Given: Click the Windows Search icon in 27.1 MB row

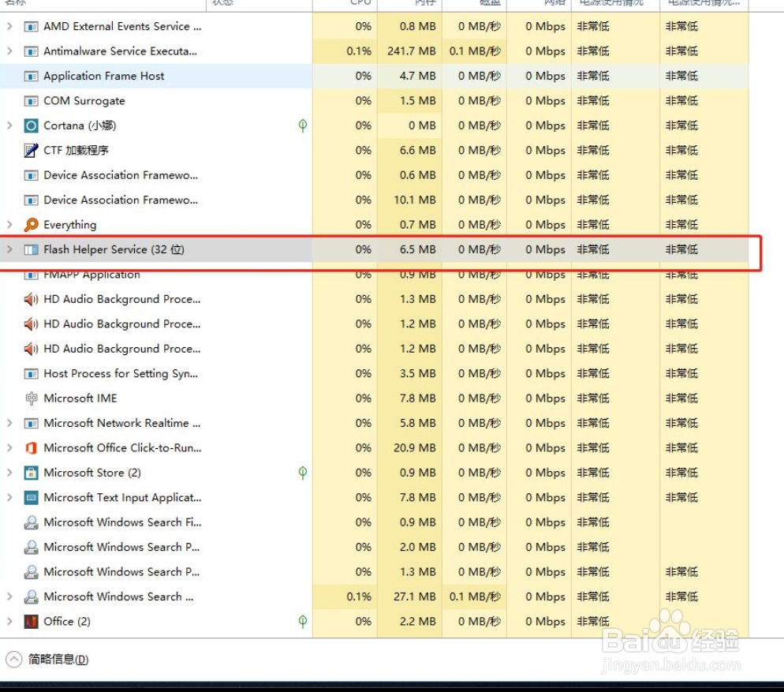Looking at the screenshot, I should [x=31, y=597].
